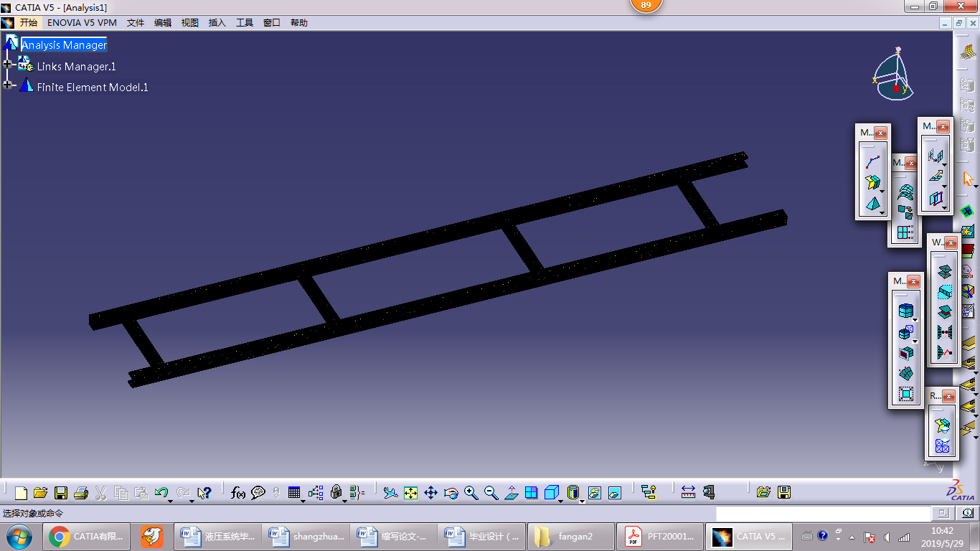Click the Measure Between ruler icon
The height and width of the screenshot is (551, 980).
pyautogui.click(x=688, y=493)
